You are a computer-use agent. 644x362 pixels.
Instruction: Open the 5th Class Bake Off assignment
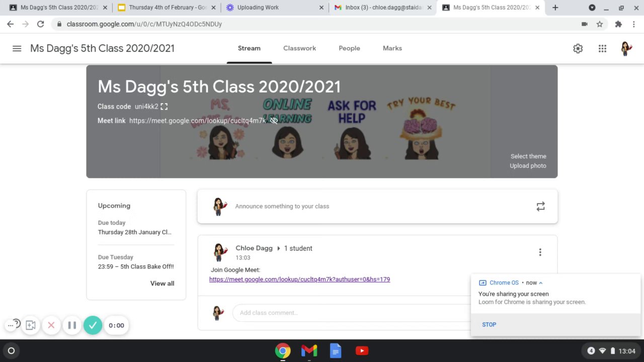(136, 266)
